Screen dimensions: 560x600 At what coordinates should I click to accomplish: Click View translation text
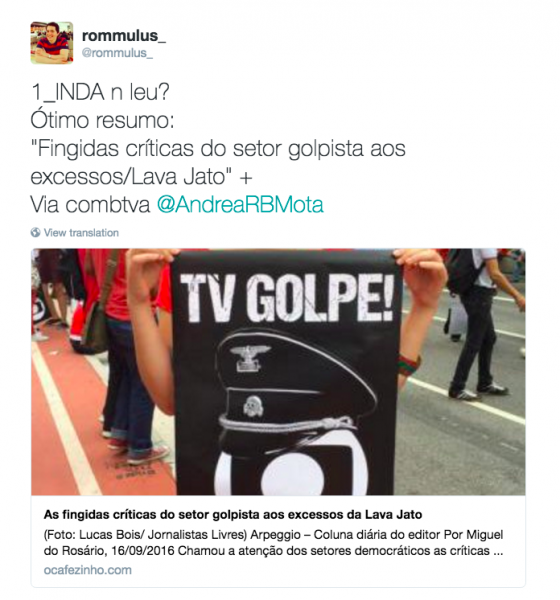[81, 233]
